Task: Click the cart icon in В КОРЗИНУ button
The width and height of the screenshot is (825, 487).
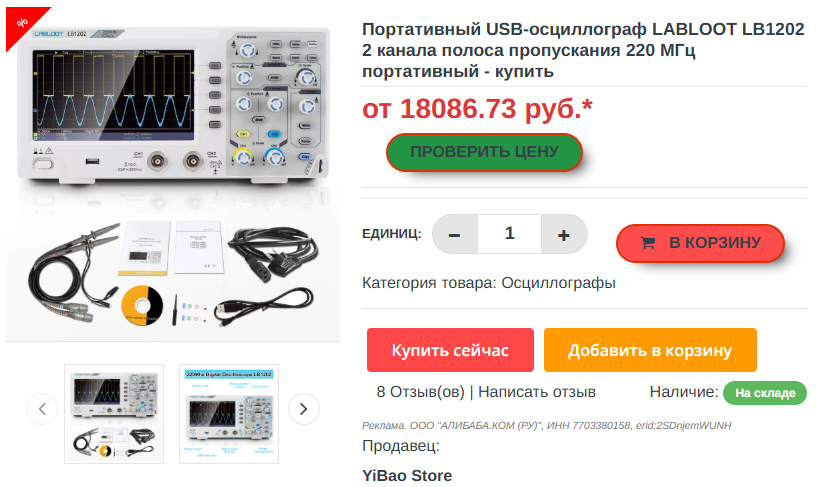Action: coord(648,242)
